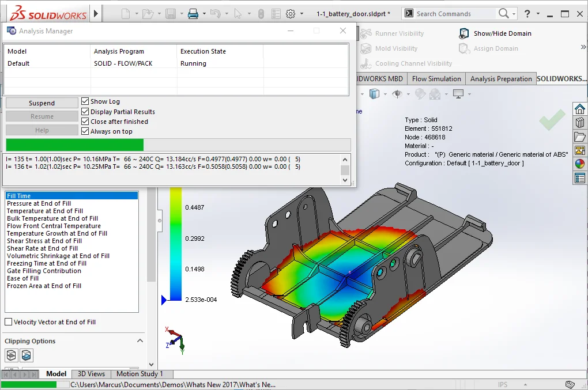Enable Velocity Vector at End of Fill
Image resolution: width=588 pixels, height=390 pixels.
pyautogui.click(x=10, y=323)
